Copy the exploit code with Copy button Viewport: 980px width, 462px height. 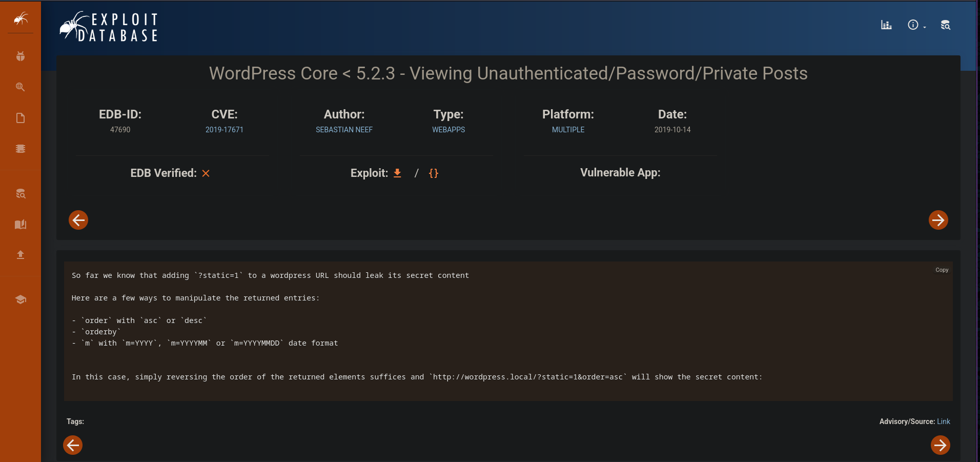(x=942, y=270)
